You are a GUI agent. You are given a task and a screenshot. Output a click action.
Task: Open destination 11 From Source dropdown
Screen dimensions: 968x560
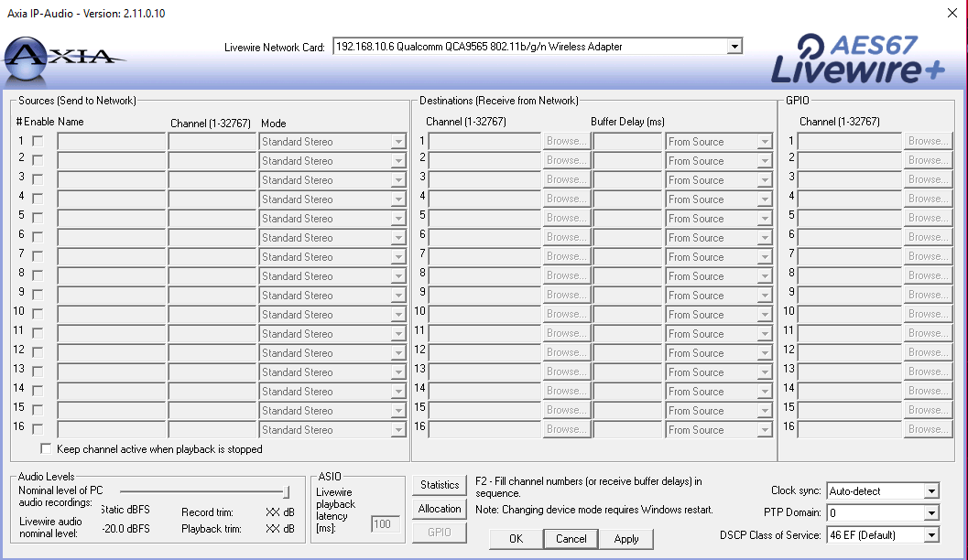tap(765, 334)
